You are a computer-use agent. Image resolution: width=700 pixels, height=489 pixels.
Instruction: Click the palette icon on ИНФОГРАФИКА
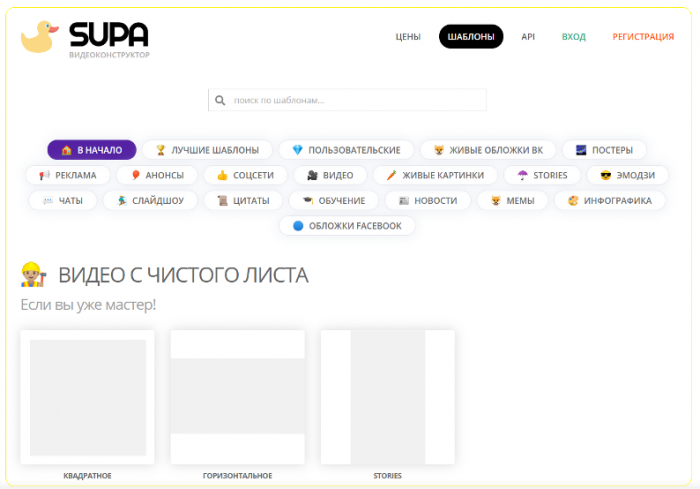[x=573, y=201]
